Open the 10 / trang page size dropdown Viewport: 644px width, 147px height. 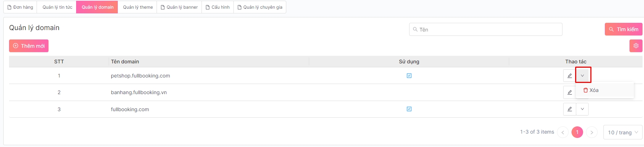(x=623, y=133)
